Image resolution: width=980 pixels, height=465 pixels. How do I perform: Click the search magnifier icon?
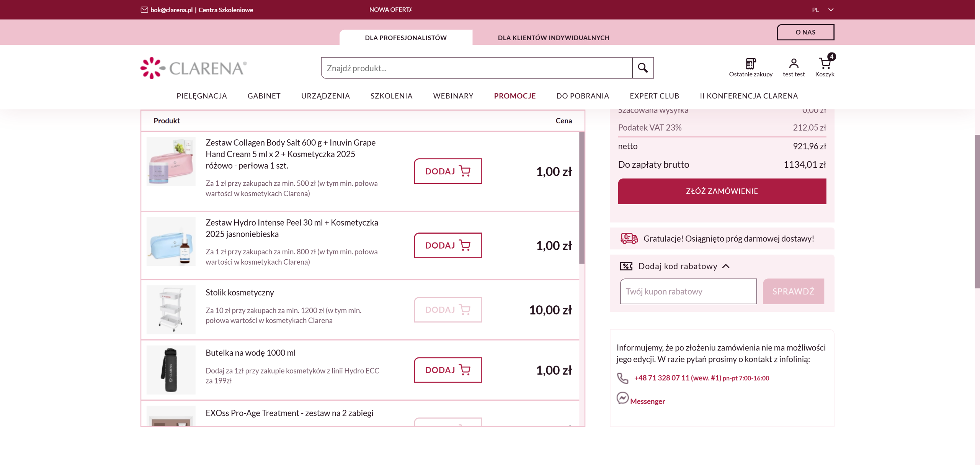pos(643,68)
